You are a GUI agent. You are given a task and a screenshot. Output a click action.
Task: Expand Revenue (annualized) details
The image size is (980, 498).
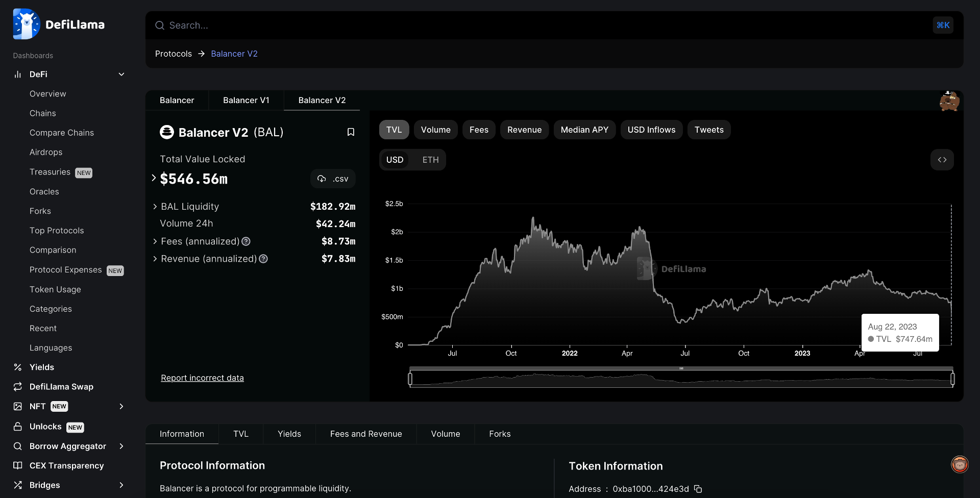(155, 259)
